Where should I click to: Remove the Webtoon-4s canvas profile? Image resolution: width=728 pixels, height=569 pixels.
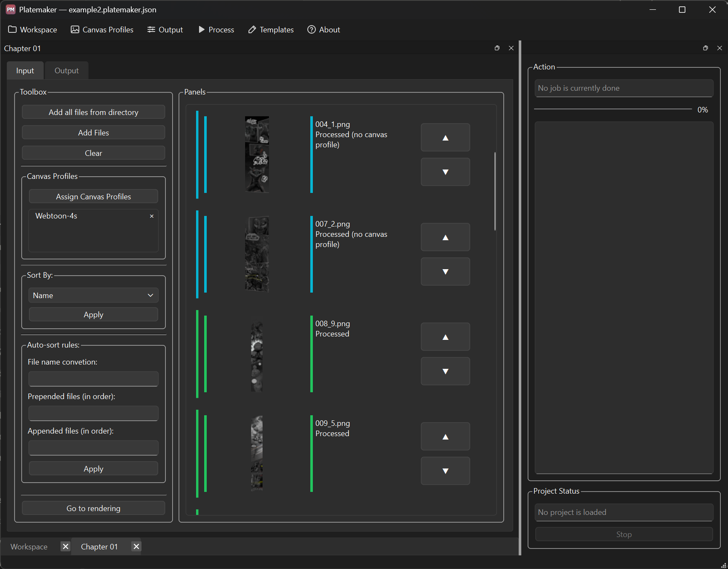[152, 216]
